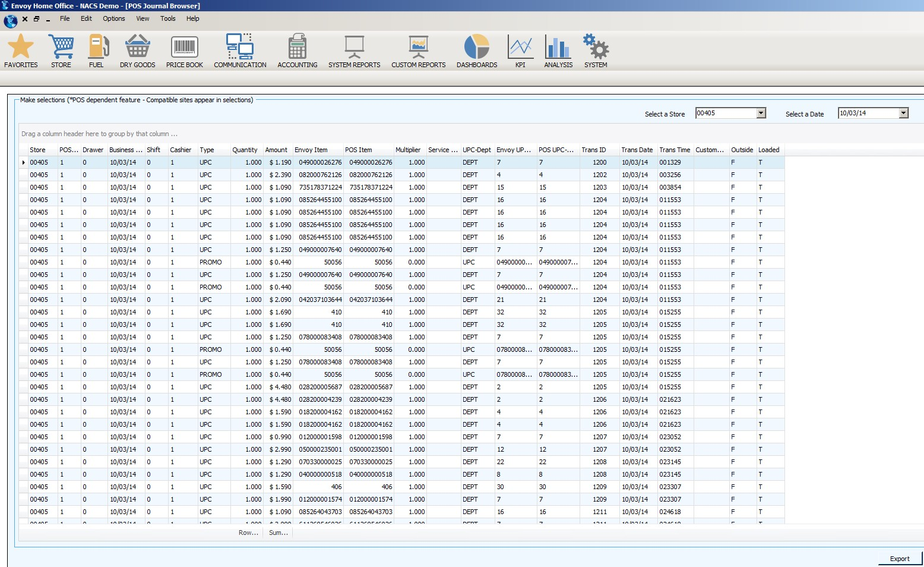Screen dimensions: 924x567
Task: Open the Dashboards view
Action: click(476, 50)
